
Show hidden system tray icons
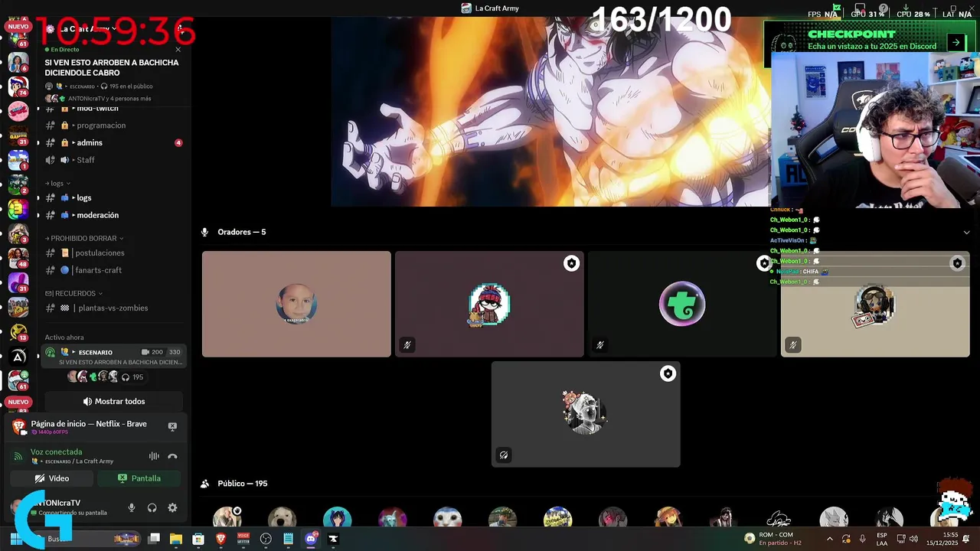[830, 539]
